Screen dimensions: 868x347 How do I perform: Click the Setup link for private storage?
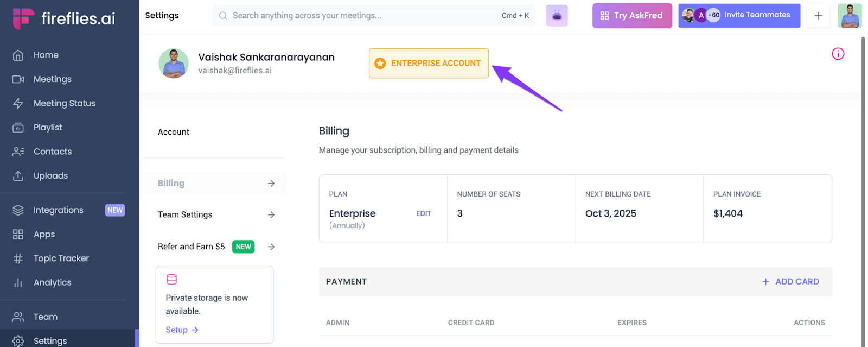tap(182, 330)
